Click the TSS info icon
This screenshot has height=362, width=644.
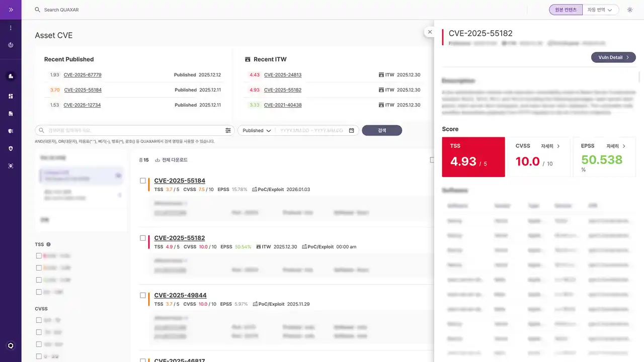click(x=49, y=244)
